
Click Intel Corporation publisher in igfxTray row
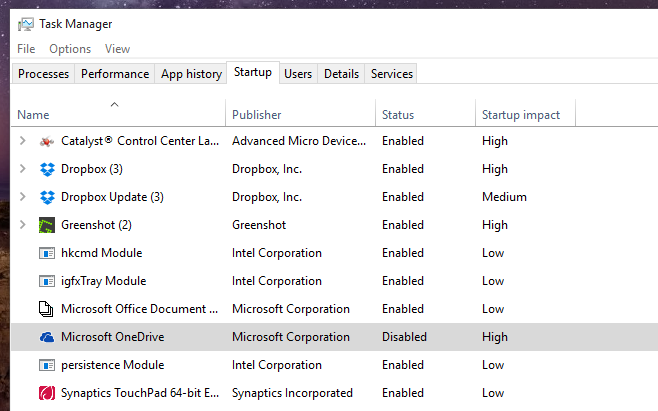pos(277,281)
